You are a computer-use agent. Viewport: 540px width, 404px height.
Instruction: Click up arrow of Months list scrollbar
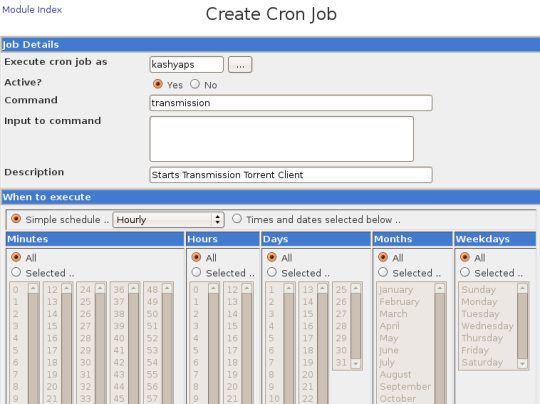(439, 288)
